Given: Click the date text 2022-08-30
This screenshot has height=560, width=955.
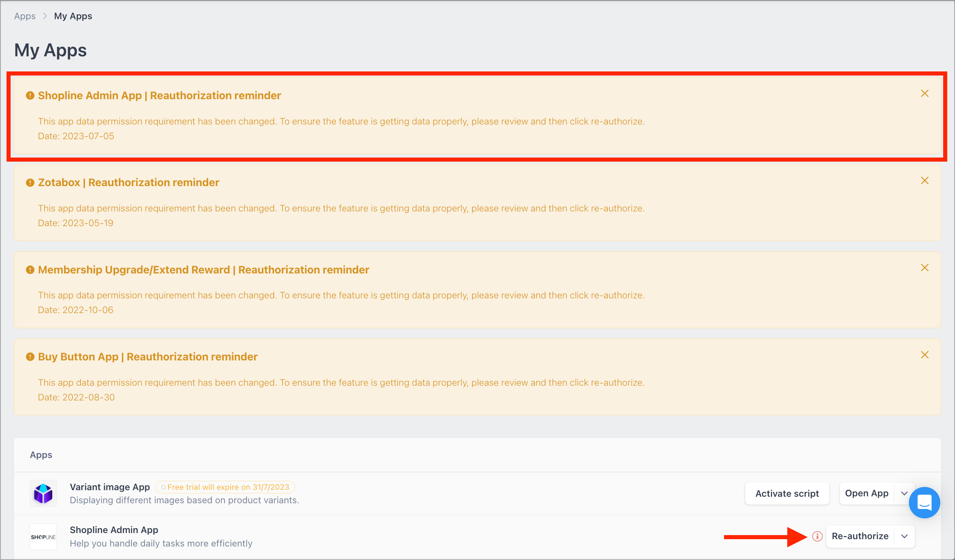Looking at the screenshot, I should [89, 397].
